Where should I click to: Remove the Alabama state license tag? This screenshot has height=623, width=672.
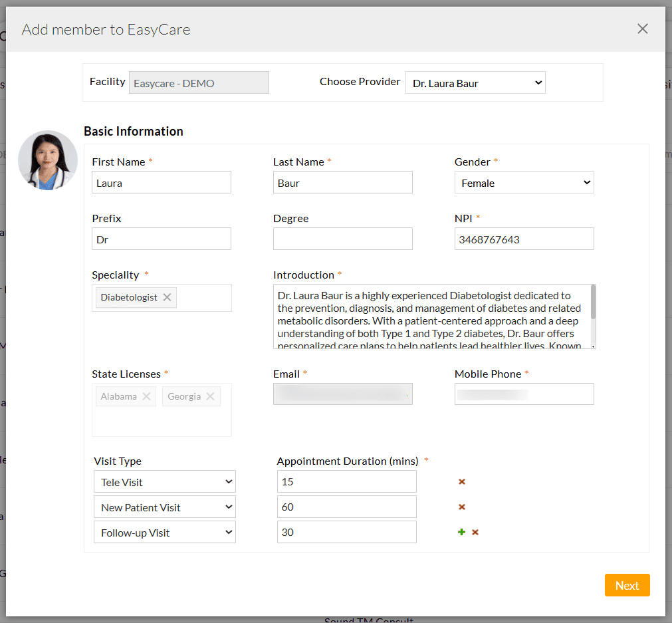(146, 396)
